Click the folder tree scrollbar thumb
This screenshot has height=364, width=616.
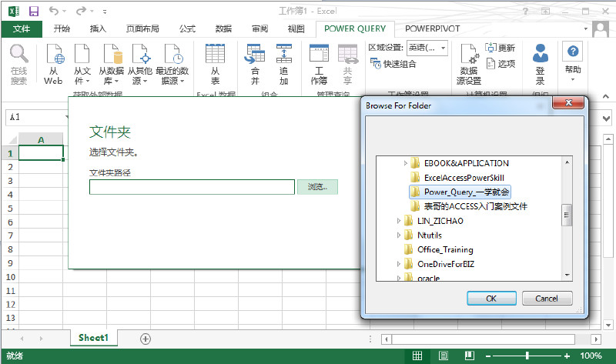point(567,215)
